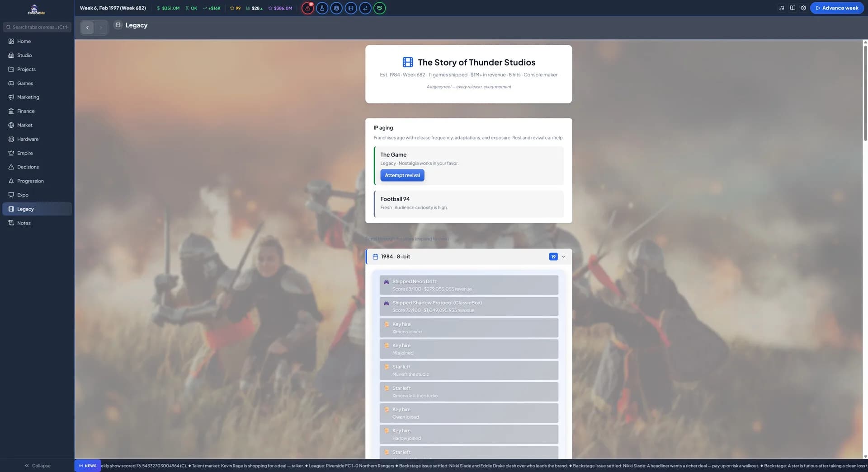
Task: Click the gamepad icon on Shipped Neon Drift
Action: pos(387,282)
